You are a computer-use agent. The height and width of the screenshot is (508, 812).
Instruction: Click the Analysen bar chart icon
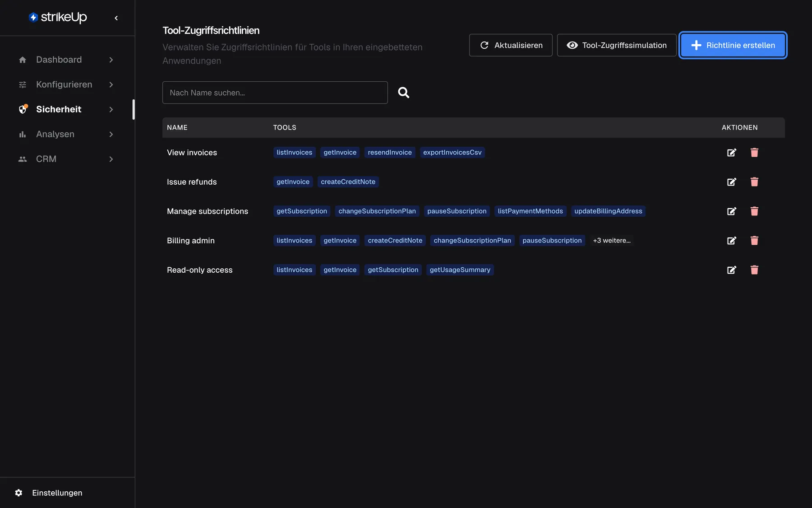[23, 134]
